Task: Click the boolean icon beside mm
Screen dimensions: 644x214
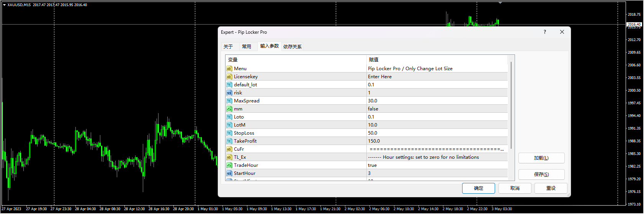Action: pyautogui.click(x=229, y=109)
